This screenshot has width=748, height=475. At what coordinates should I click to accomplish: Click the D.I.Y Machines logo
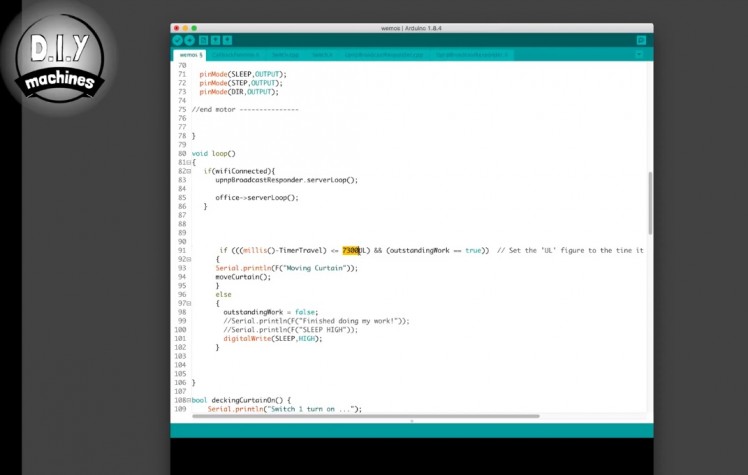[60, 58]
